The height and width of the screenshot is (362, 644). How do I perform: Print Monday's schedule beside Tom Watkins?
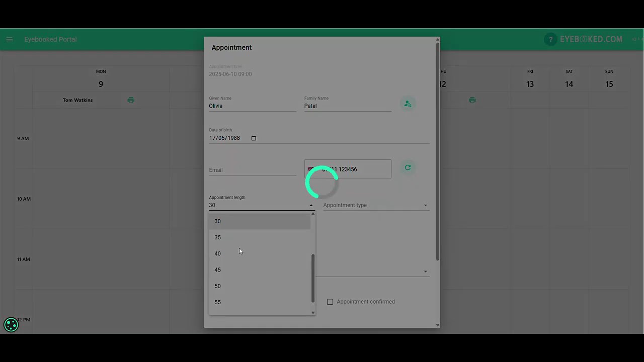coord(131,100)
